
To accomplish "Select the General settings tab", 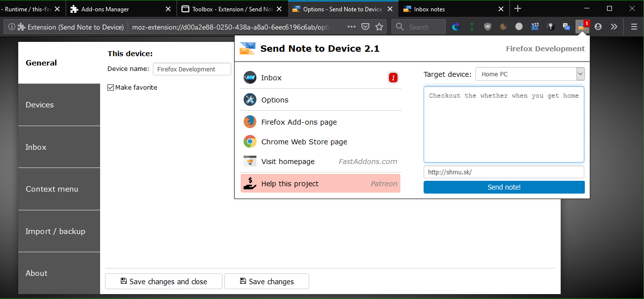I will (x=59, y=63).
